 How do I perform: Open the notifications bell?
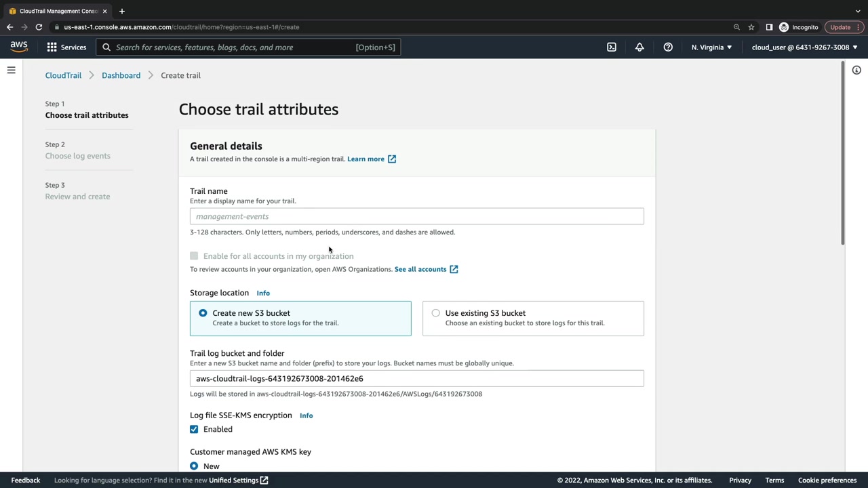[x=639, y=47]
